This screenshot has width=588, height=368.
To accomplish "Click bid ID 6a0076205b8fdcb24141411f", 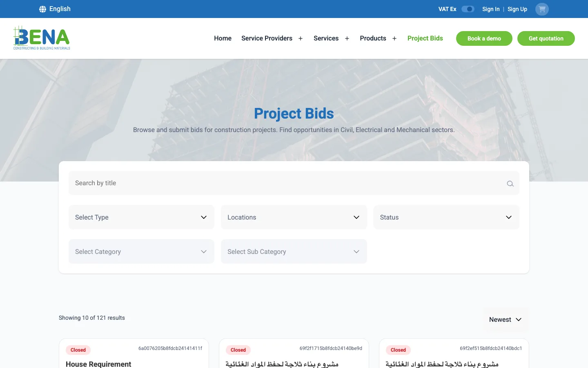I will 170,348.
